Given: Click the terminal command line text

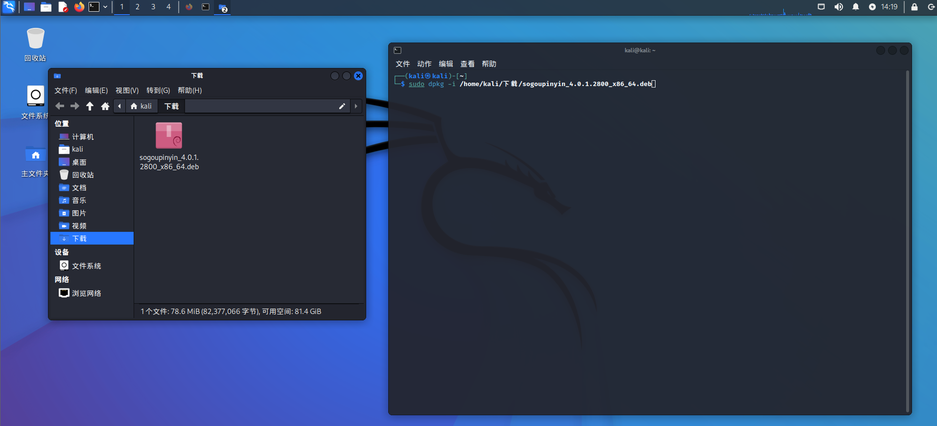Looking at the screenshot, I should [532, 84].
